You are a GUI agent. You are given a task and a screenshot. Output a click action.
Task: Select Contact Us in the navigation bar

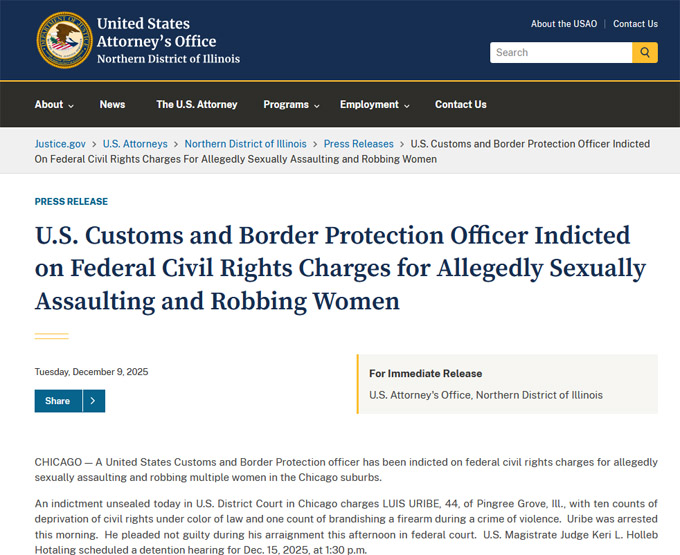tap(461, 105)
